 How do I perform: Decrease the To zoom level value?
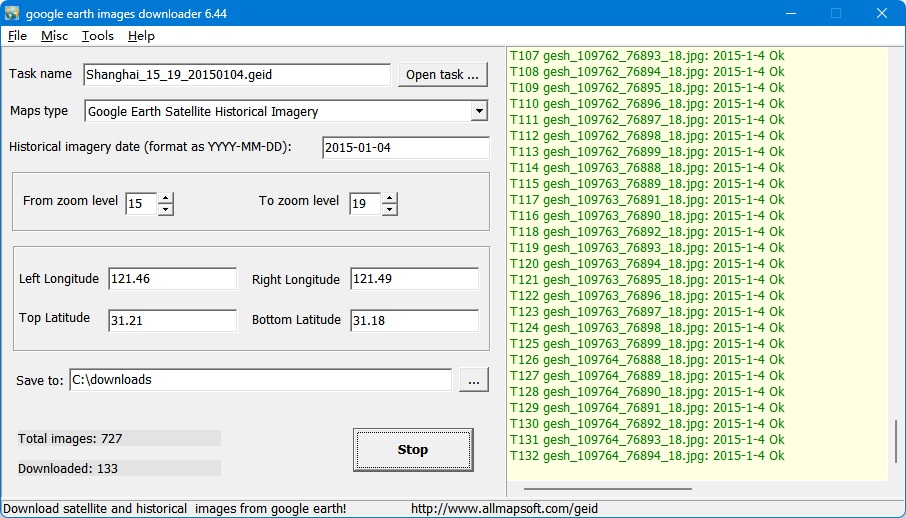tap(389, 209)
